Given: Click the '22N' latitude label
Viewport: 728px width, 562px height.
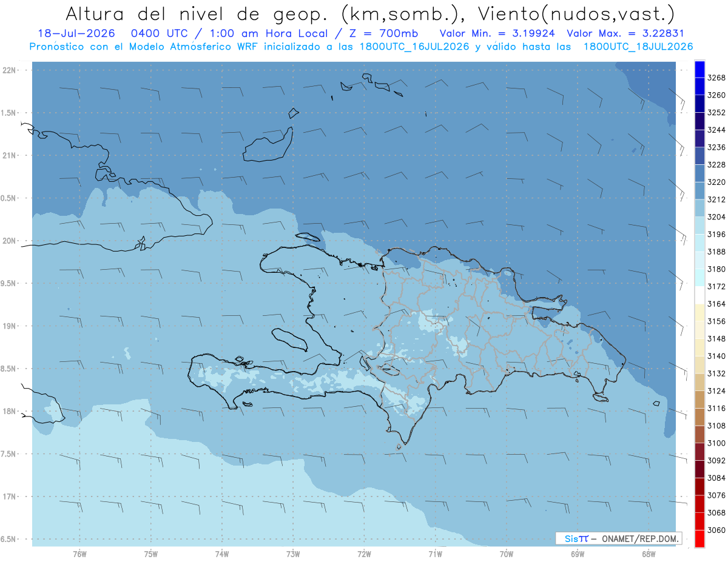Looking at the screenshot, I should (10, 70).
